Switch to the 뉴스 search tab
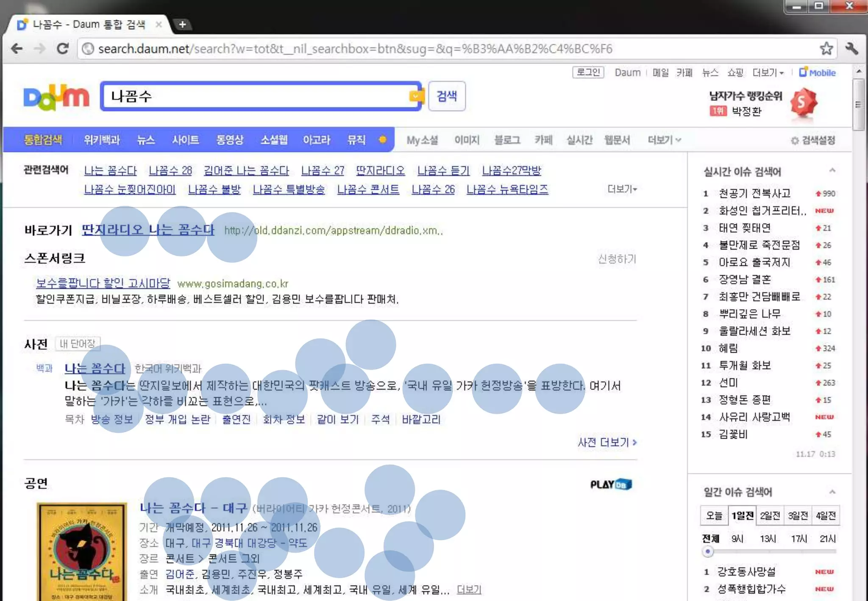This screenshot has height=601, width=868. [x=145, y=140]
